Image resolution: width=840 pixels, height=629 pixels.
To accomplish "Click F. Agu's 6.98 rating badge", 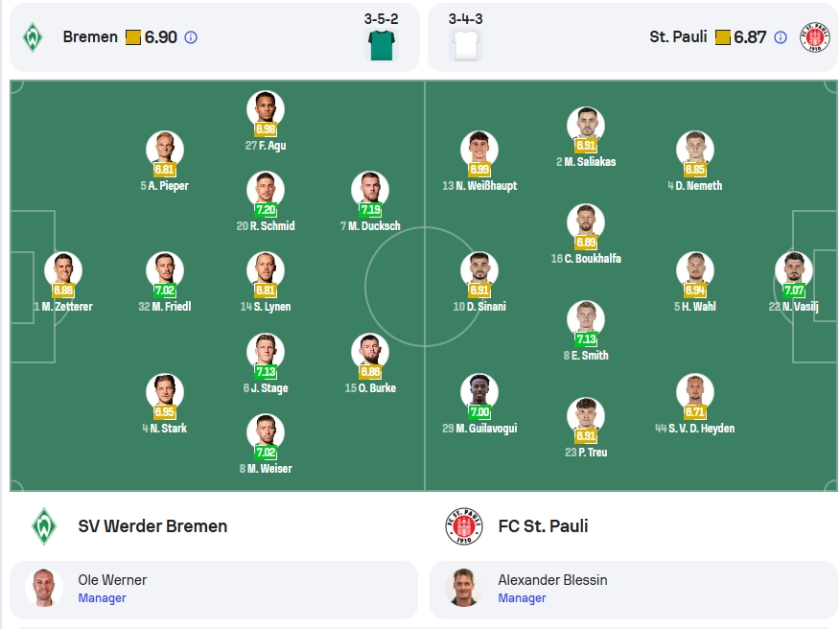I will (x=266, y=129).
